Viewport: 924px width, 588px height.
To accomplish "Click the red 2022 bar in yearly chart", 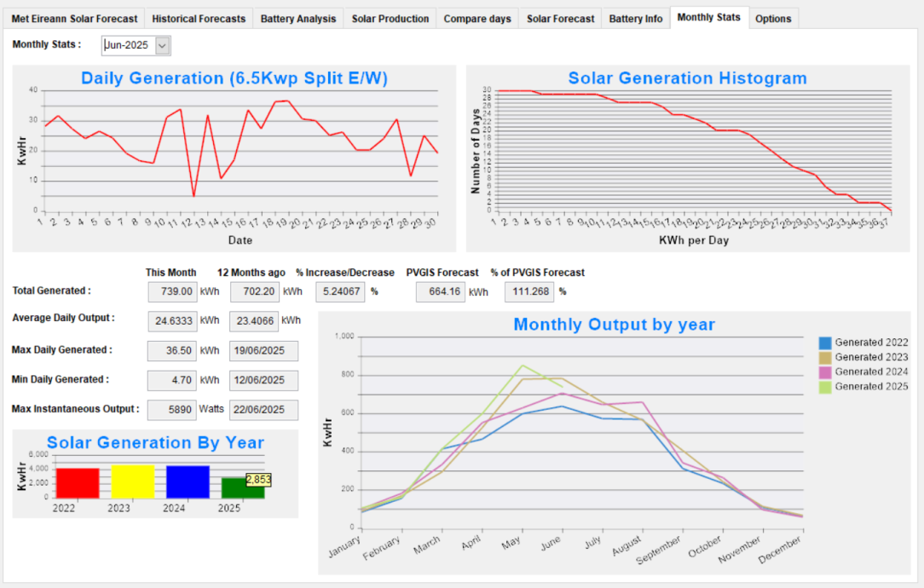I will point(78,483).
